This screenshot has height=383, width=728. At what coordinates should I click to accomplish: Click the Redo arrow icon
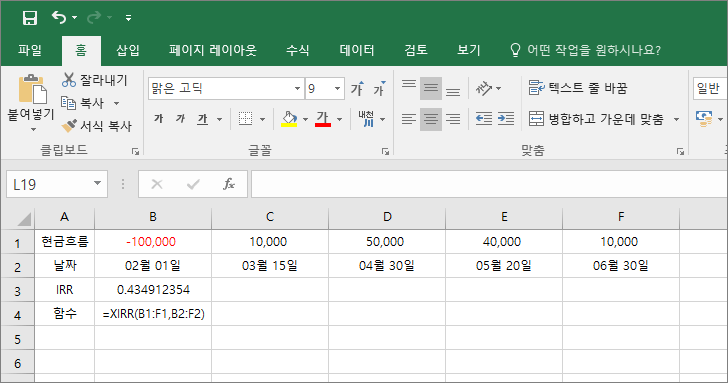[x=94, y=18]
